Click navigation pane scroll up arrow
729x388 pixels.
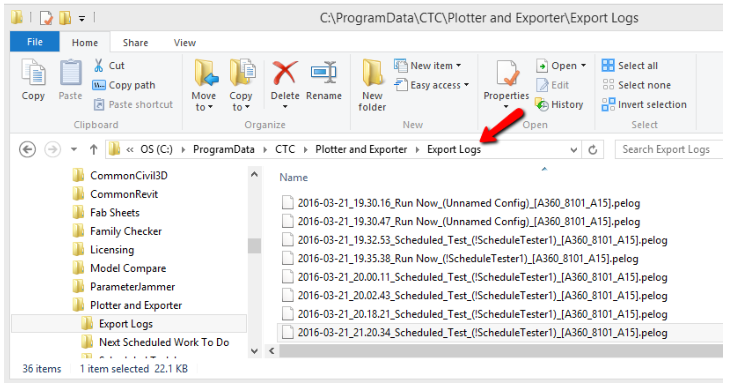pos(254,175)
